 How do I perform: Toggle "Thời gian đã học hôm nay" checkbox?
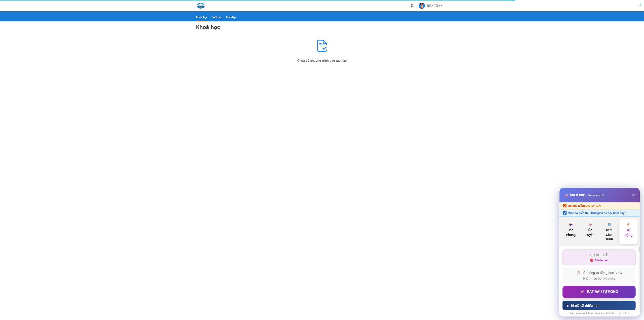(565, 213)
